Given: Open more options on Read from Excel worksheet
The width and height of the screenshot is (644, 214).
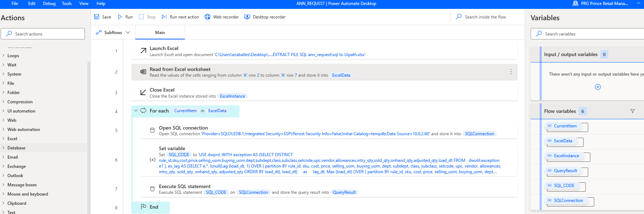Looking at the screenshot, I should pos(511,72).
